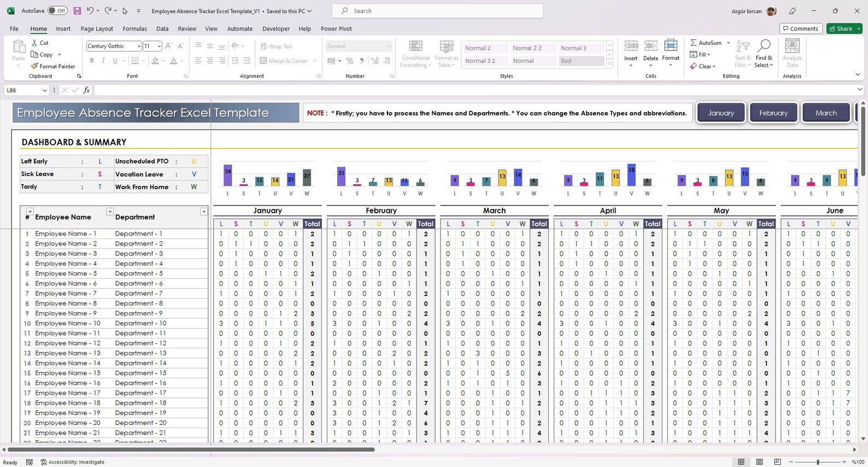Click the Delete cells icon
The height and width of the screenshot is (467, 868).
pos(650,46)
